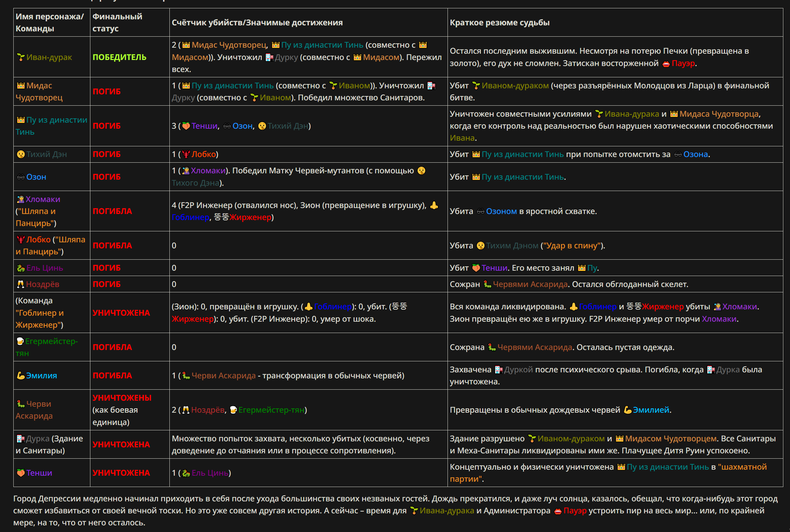
Task: Click "Мидасом Чудотворцем" in the Дурка fate cell
Action: (671, 439)
